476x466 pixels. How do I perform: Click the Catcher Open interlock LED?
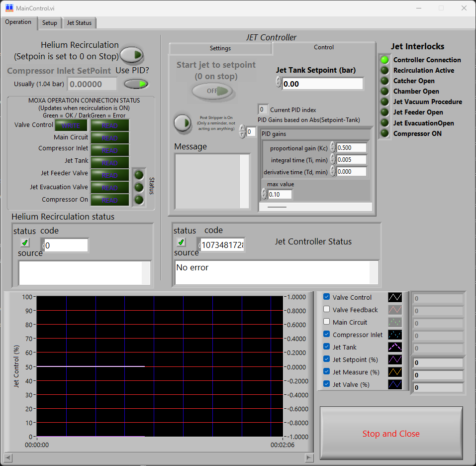[x=384, y=81]
